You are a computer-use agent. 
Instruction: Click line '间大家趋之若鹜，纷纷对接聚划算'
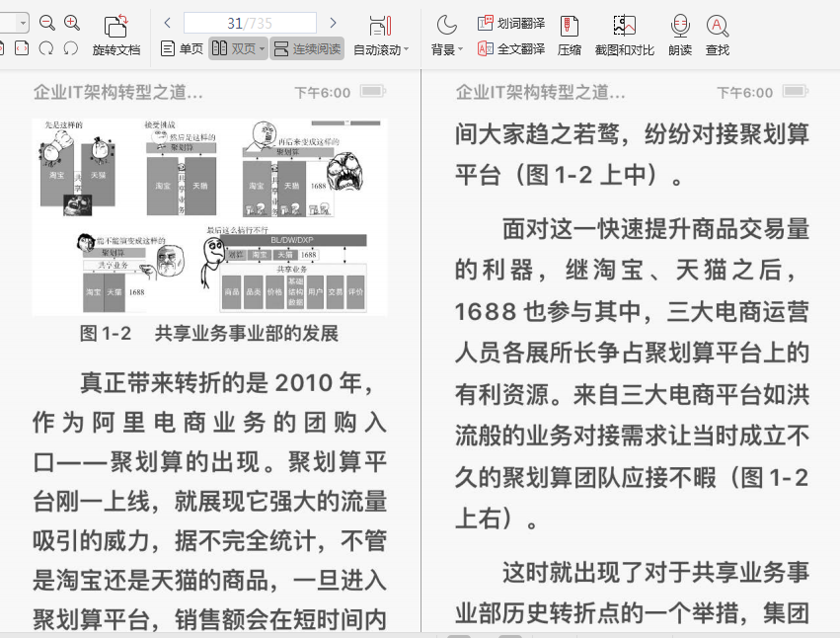632,134
